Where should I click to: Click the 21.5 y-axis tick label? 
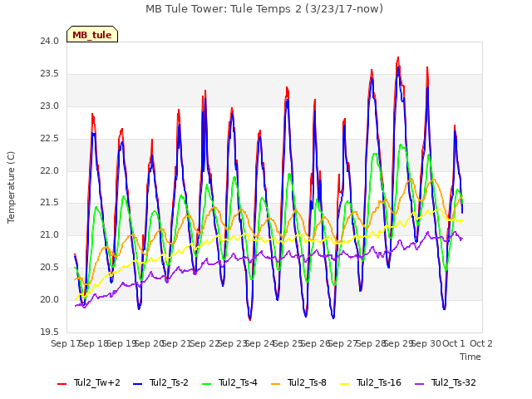tap(50, 203)
